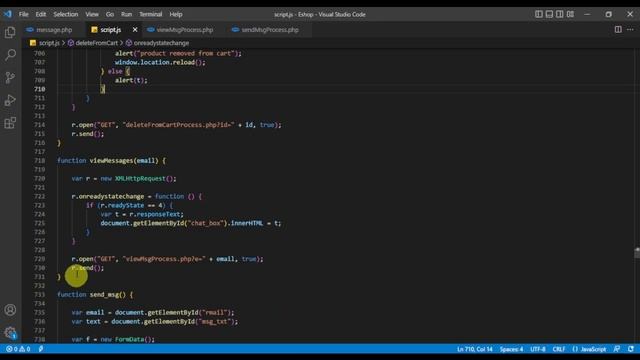Screen dimensions: 640x360
Task: Open the Extensions view
Action: tap(10, 123)
